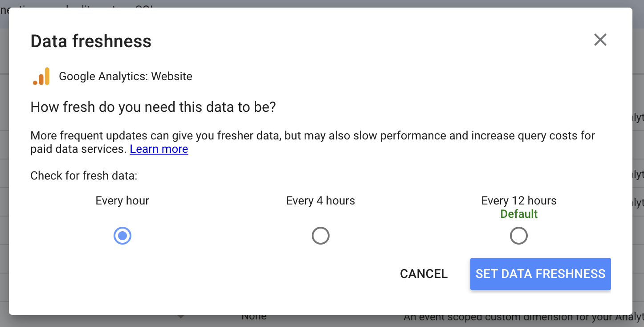Expand the dropdown caret behind the dialog
The width and height of the screenshot is (644, 327).
pyautogui.click(x=181, y=316)
